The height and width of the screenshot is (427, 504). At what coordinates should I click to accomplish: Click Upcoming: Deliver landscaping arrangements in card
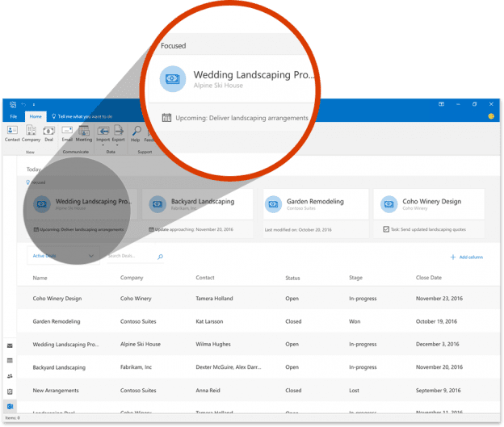(82, 229)
